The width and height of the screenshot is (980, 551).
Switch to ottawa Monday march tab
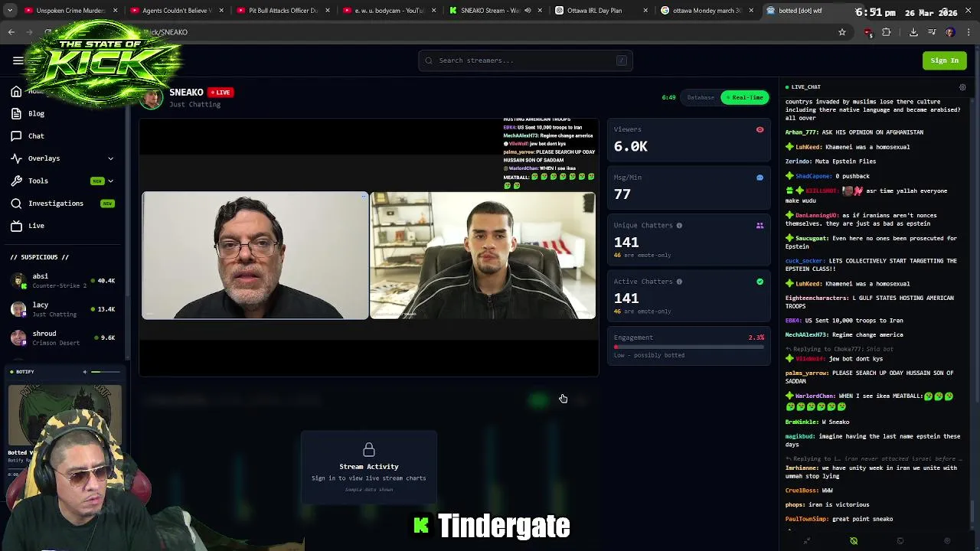[707, 11]
